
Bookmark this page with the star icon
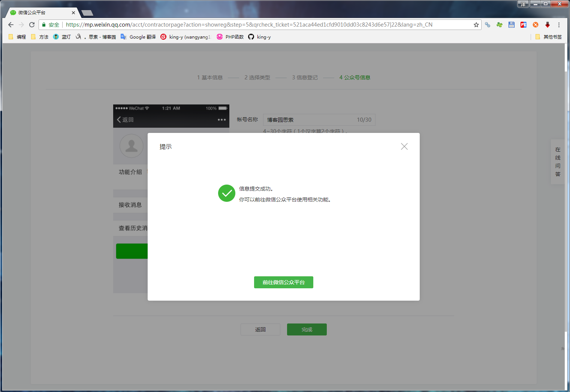[x=476, y=25]
